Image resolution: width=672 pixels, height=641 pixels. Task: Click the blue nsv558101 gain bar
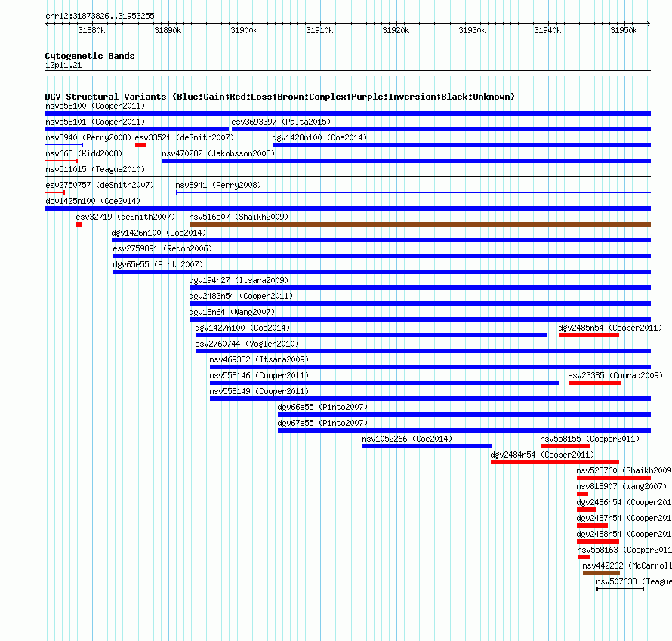[x=137, y=129]
